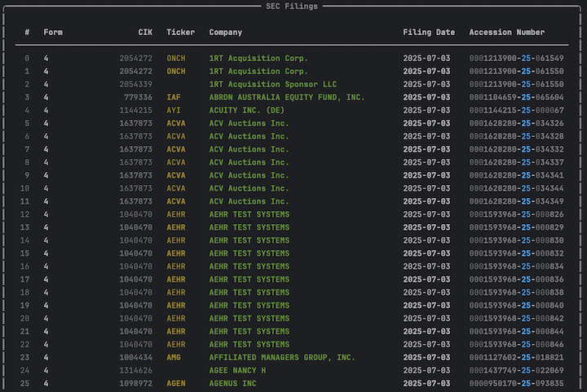
Task: Click accession number 0001593968-25-000838
Action: pos(516,292)
